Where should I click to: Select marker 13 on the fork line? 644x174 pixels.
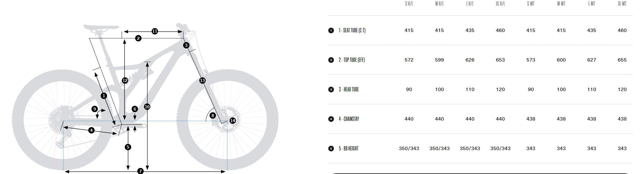(x=203, y=81)
